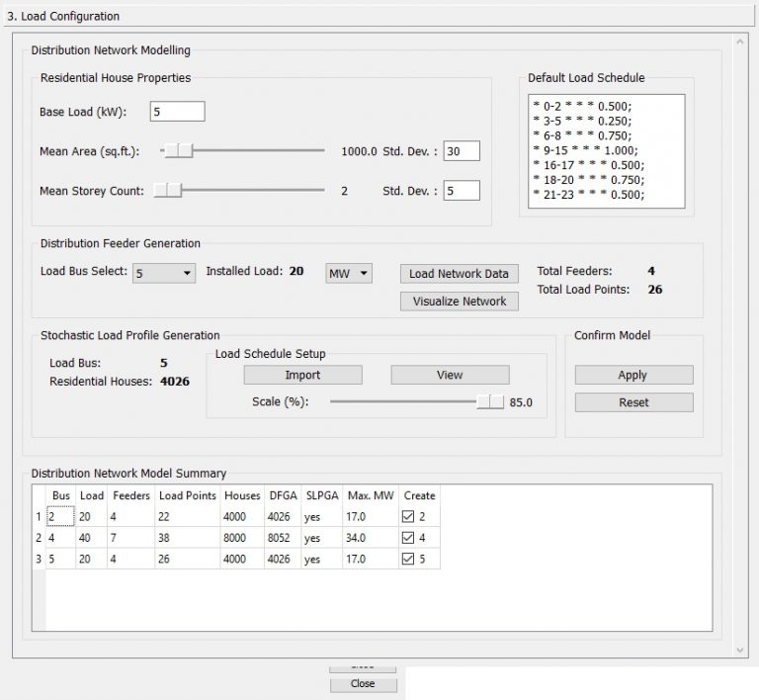The image size is (759, 700).
Task: Click the Reset button
Action: click(x=633, y=402)
